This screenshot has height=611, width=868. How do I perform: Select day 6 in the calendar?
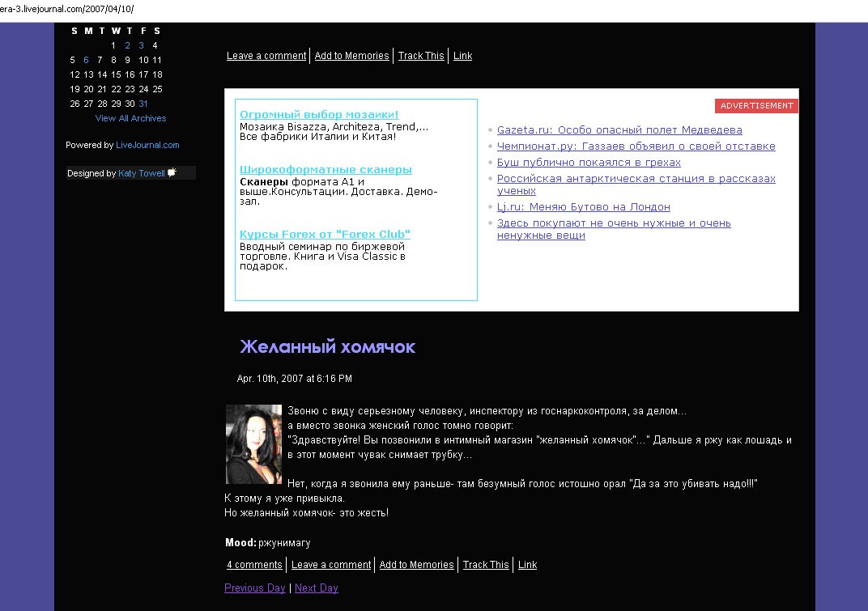[87, 60]
